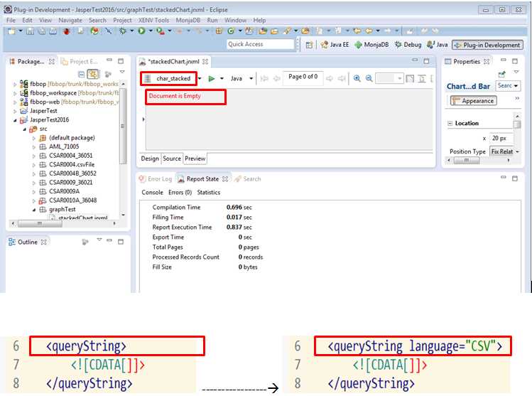Select the CSAR0004.csvFile package
Screen dimensions: 532x396
pyautogui.click(x=72, y=165)
